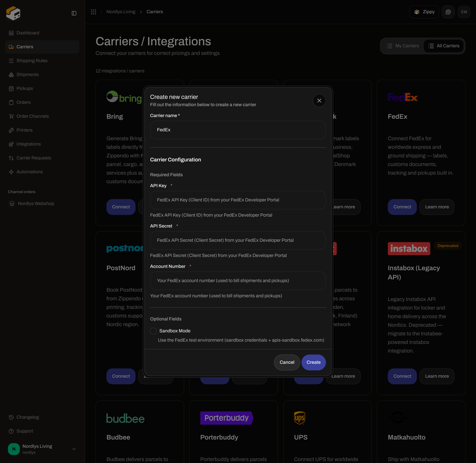
Task: Expand Nordlys Living account switcher chevron
Action: pyautogui.click(x=74, y=449)
